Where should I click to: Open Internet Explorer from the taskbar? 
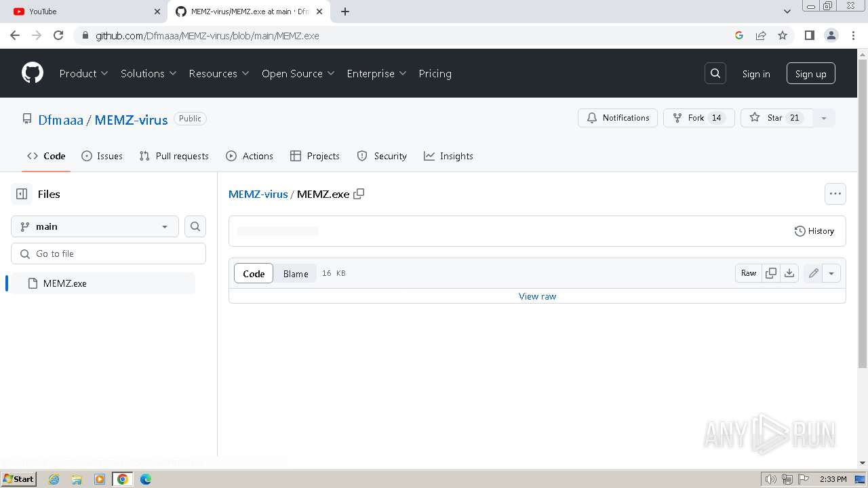54,479
